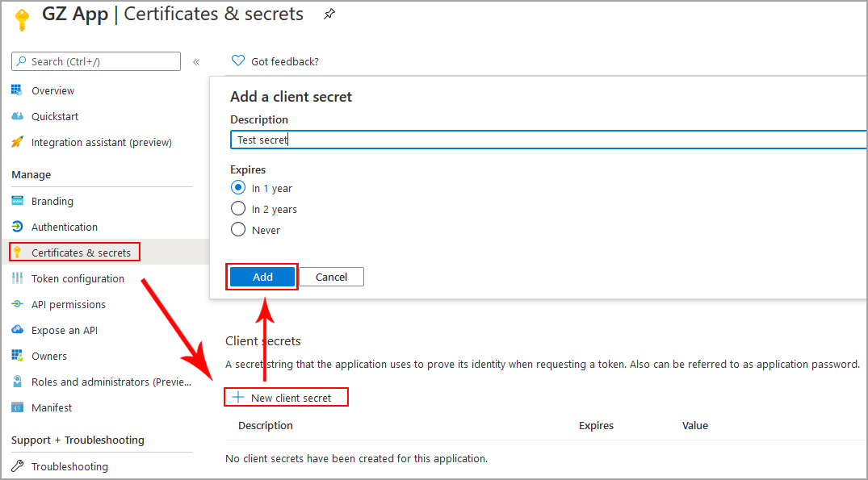Click New client secret
The image size is (868, 480).
tap(287, 397)
